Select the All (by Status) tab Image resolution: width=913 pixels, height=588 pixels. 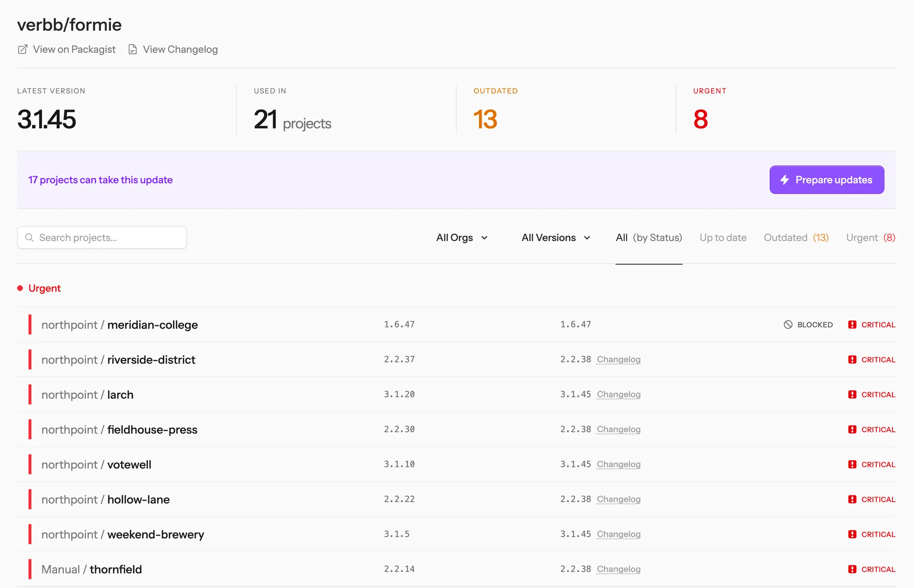point(649,237)
